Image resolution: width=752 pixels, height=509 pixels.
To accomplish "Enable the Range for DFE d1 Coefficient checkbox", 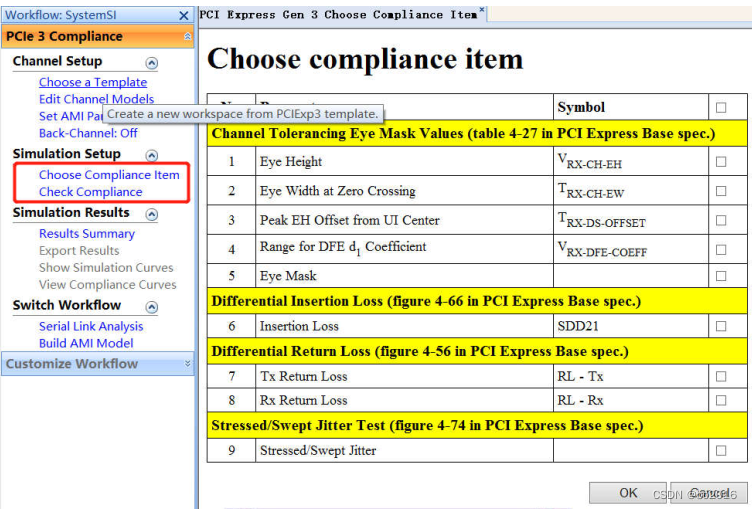I will click(721, 249).
